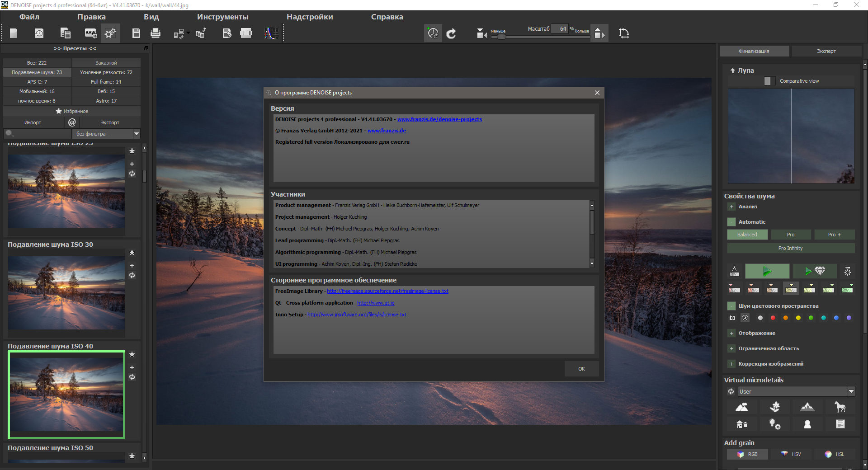
Task: Select the light bulb gear microdetail icon
Action: [x=775, y=424]
